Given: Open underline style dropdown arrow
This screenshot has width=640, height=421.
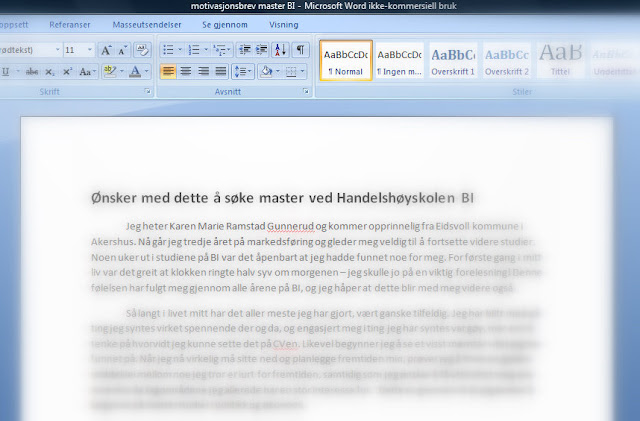Looking at the screenshot, I should 18,72.
